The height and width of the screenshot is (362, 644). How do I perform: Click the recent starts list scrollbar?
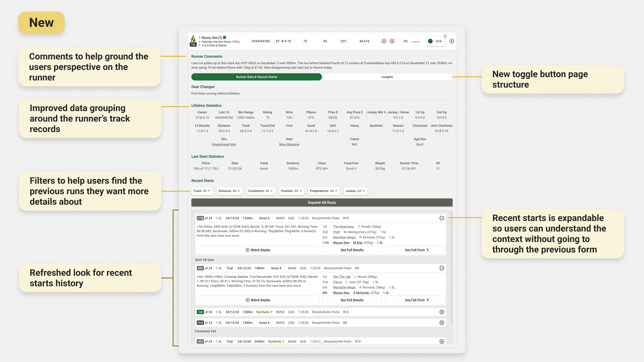click(x=451, y=267)
